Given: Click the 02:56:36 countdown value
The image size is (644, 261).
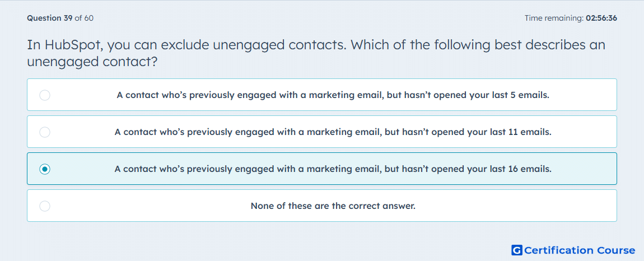Looking at the screenshot, I should point(601,18).
